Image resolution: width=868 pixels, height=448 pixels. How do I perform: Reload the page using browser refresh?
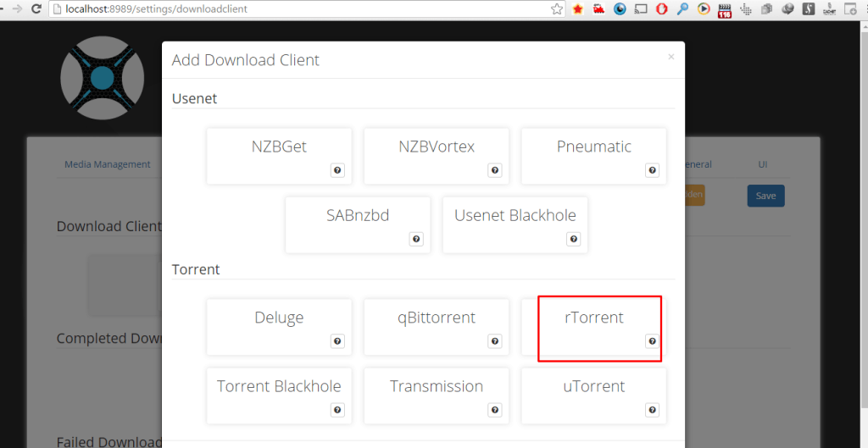[x=36, y=9]
